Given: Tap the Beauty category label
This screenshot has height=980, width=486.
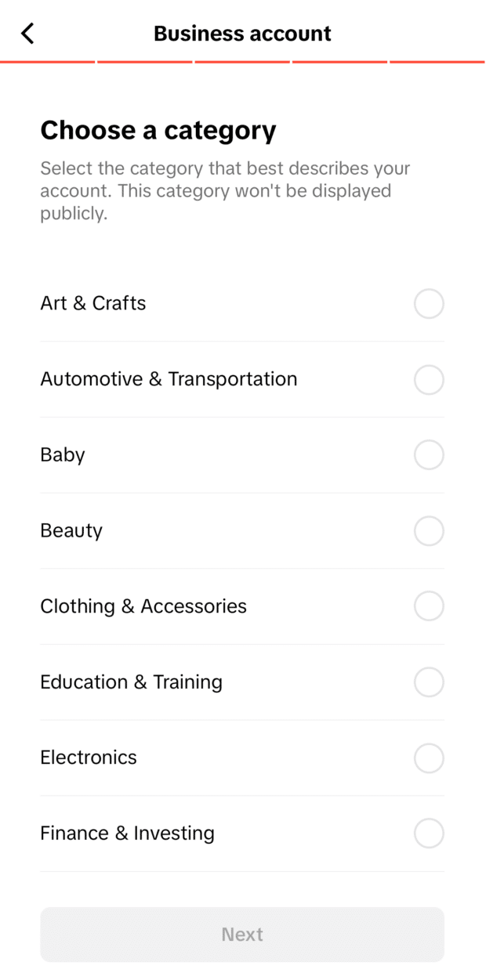Looking at the screenshot, I should [71, 530].
